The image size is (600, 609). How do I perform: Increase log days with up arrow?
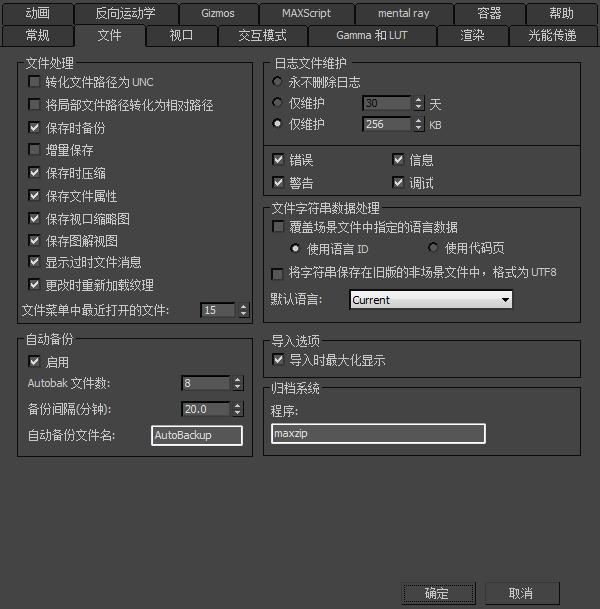pos(418,100)
